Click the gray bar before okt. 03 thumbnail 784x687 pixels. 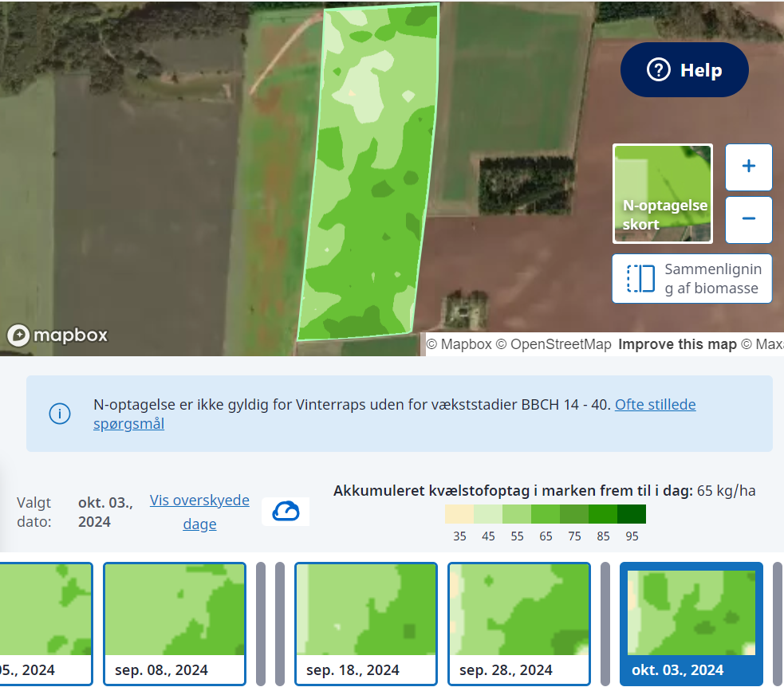[x=605, y=623]
